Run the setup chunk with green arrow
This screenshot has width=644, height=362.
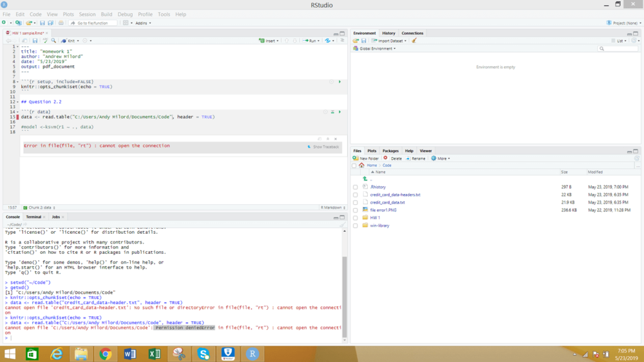click(340, 82)
